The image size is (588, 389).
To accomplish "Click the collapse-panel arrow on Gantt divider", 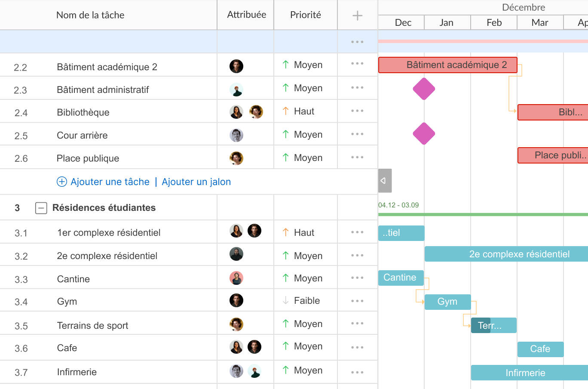I will (x=384, y=181).
